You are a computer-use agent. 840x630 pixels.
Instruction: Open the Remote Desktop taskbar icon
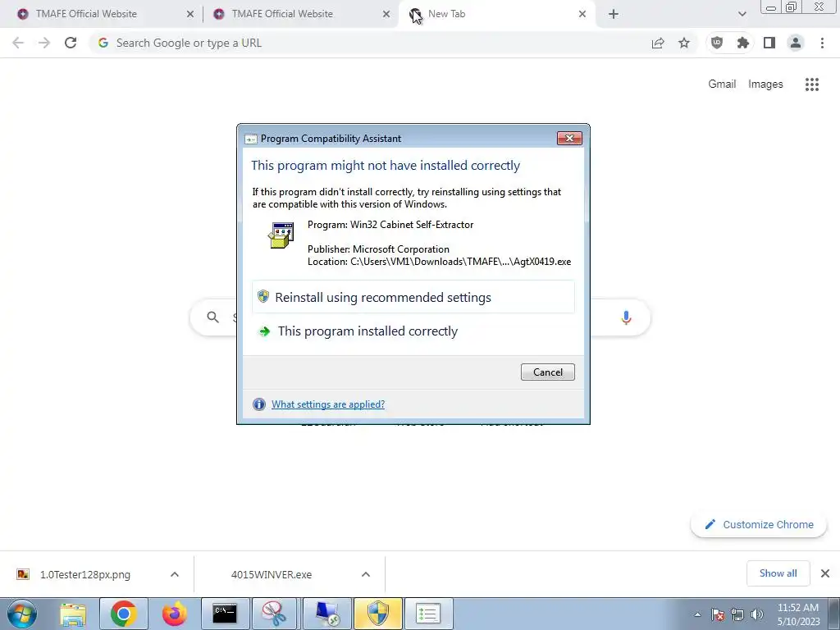point(326,614)
